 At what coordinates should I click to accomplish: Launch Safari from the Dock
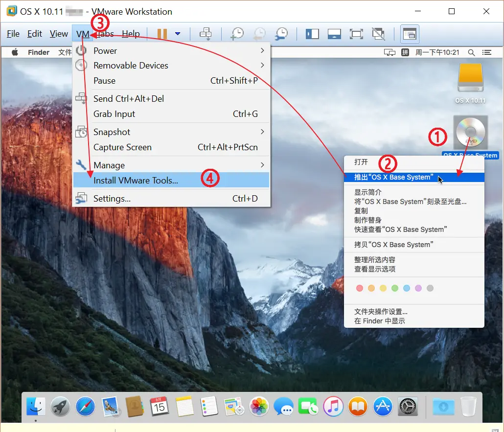point(85,407)
